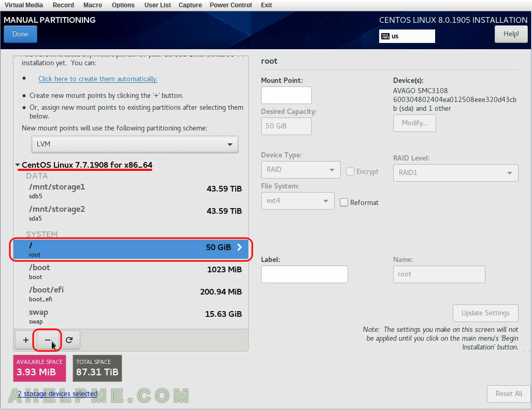This screenshot has height=410, width=532.
Task: Select the /mnt/storage1 sdb5 partition
Action: tap(131, 191)
